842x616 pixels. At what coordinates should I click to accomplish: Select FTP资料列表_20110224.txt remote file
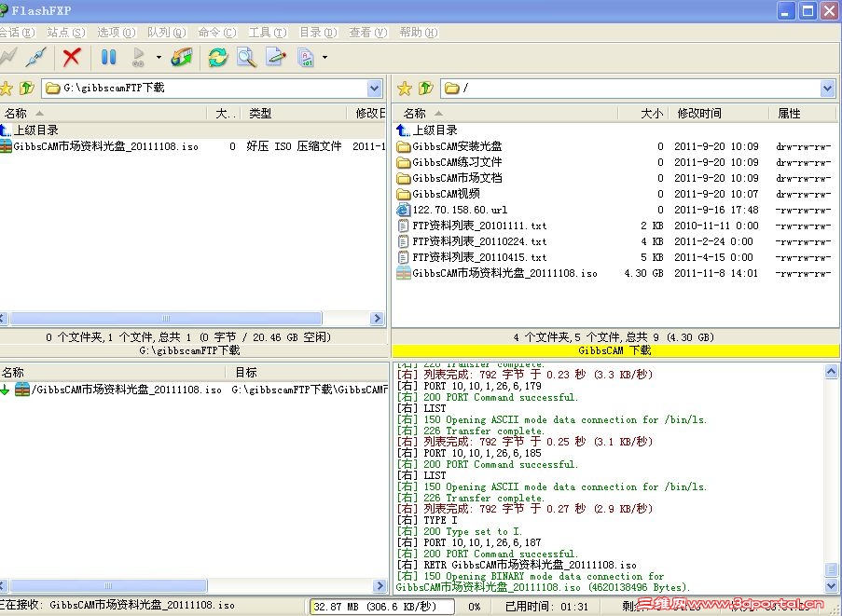[x=472, y=241]
